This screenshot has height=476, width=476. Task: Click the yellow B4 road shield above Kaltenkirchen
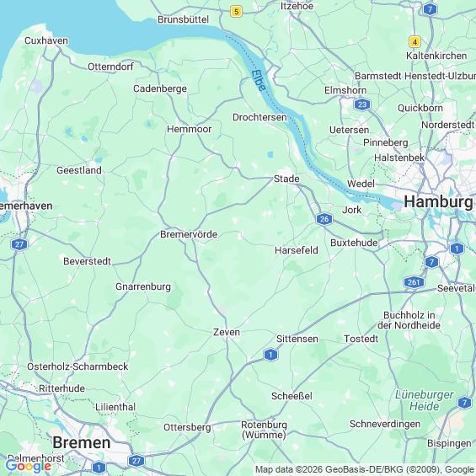tap(414, 41)
